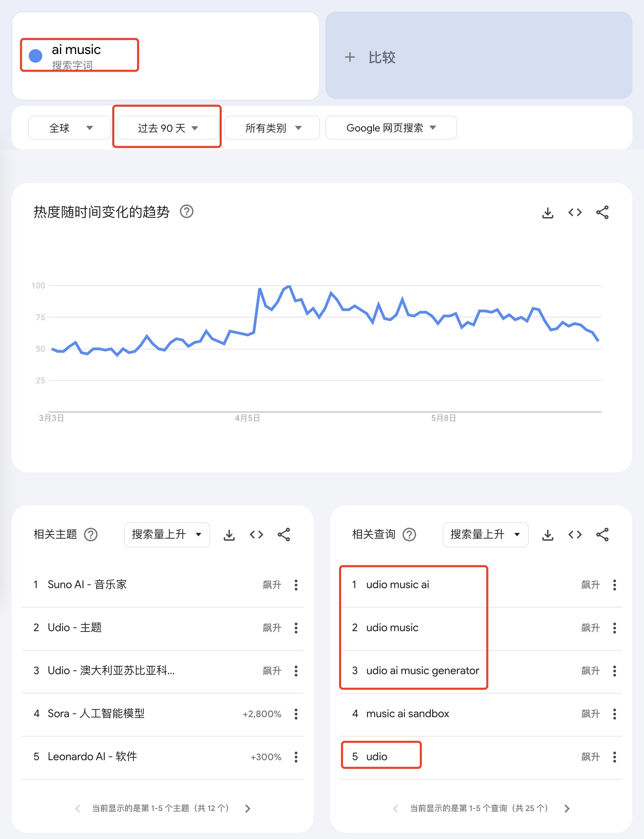The image size is (644, 839).
Task: Open more options for Suno AI row
Action: tap(296, 585)
